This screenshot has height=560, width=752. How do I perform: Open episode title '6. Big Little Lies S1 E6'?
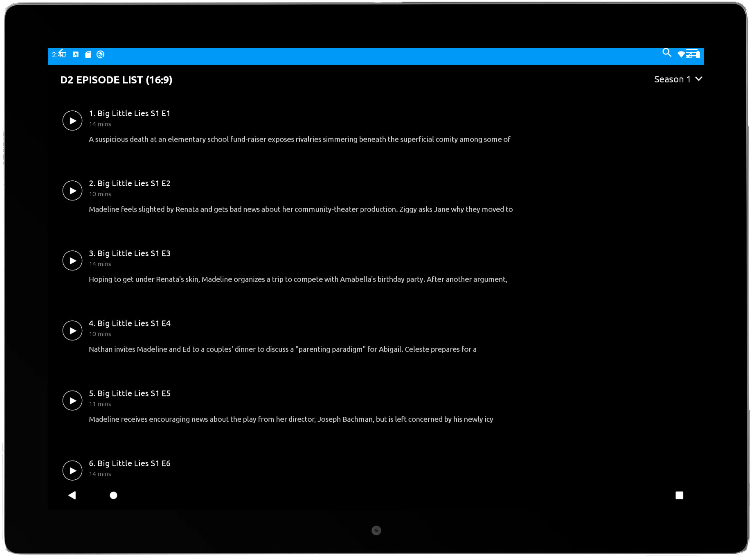pyautogui.click(x=129, y=463)
